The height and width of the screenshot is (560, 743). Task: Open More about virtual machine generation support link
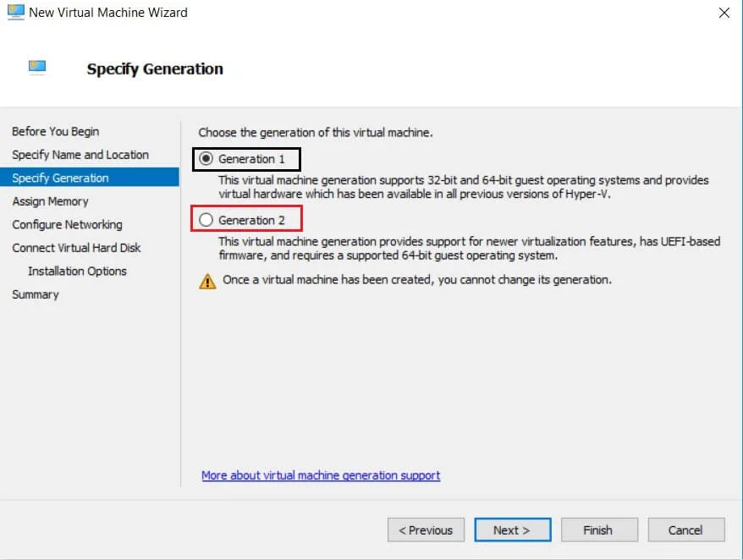[x=321, y=475]
